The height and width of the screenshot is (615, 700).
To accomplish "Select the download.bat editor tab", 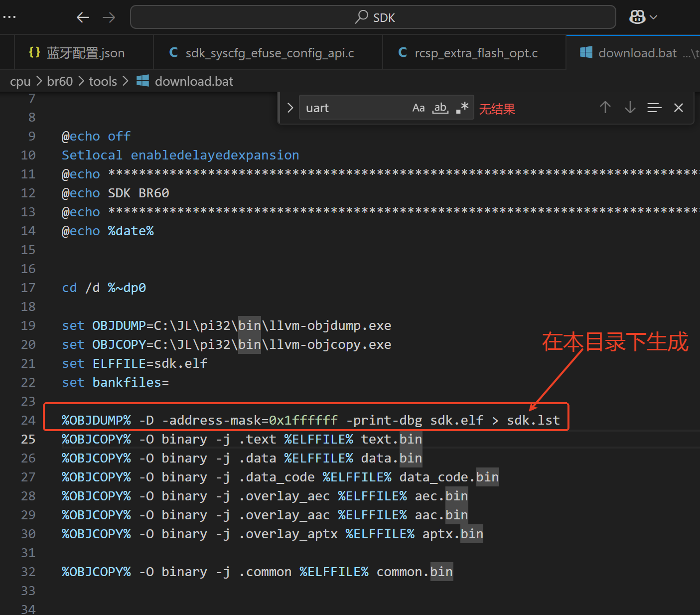I will point(633,52).
